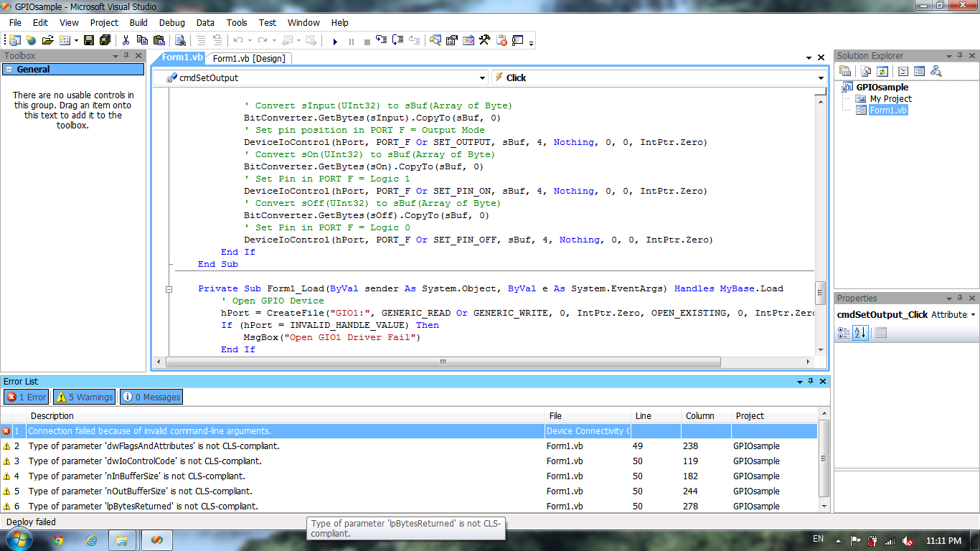Click the Save All toolbar icon

click(x=105, y=41)
